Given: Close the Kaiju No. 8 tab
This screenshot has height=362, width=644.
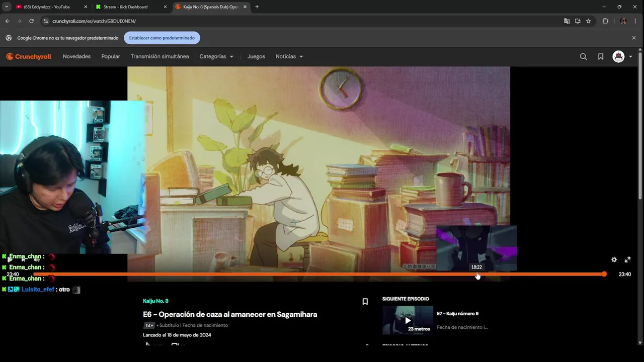Looking at the screenshot, I should (245, 7).
